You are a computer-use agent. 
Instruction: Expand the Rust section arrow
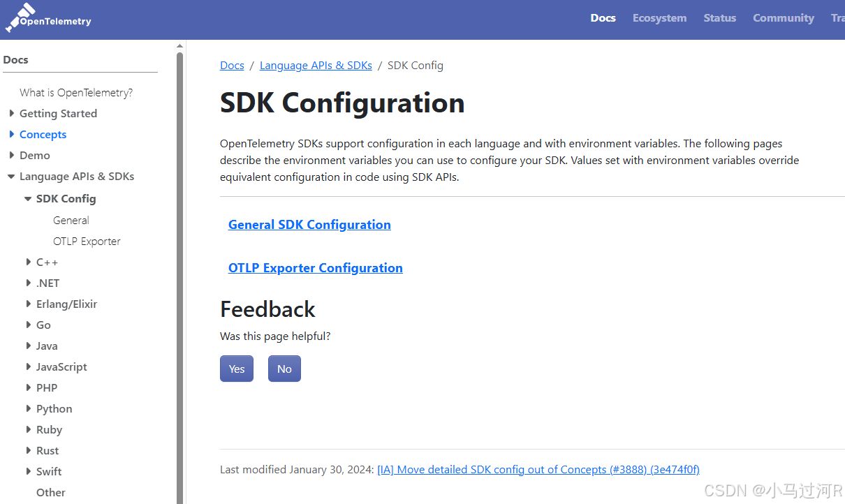click(29, 450)
